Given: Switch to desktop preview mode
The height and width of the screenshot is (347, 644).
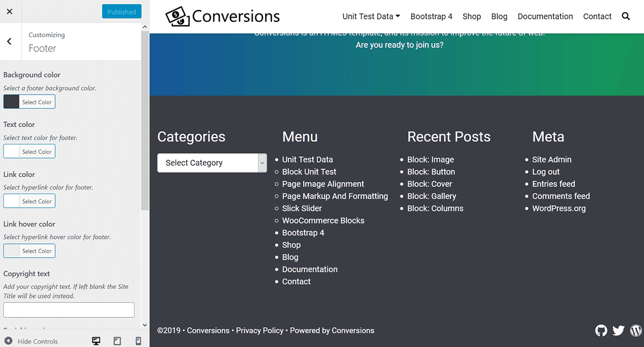Looking at the screenshot, I should 96,341.
